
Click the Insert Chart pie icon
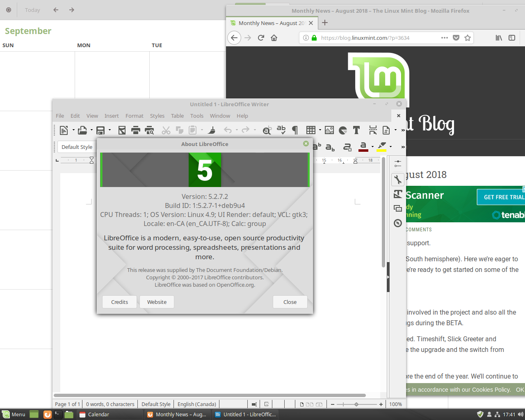(343, 130)
